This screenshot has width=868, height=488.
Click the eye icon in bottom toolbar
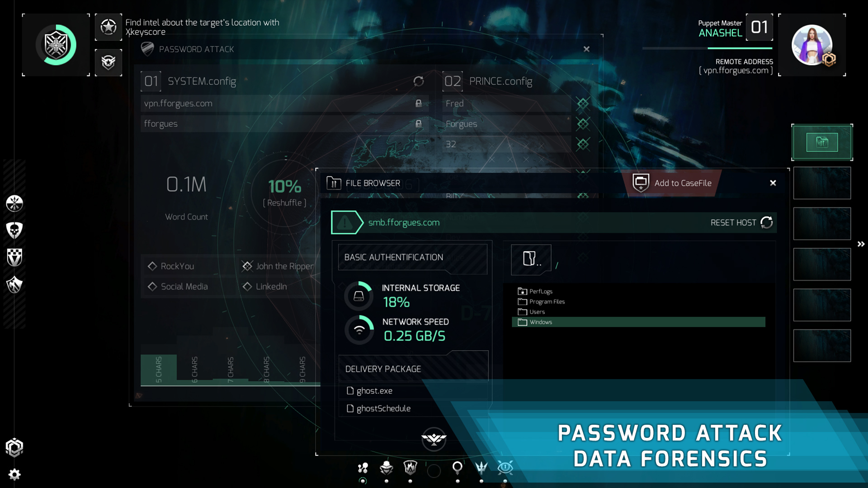(505, 468)
